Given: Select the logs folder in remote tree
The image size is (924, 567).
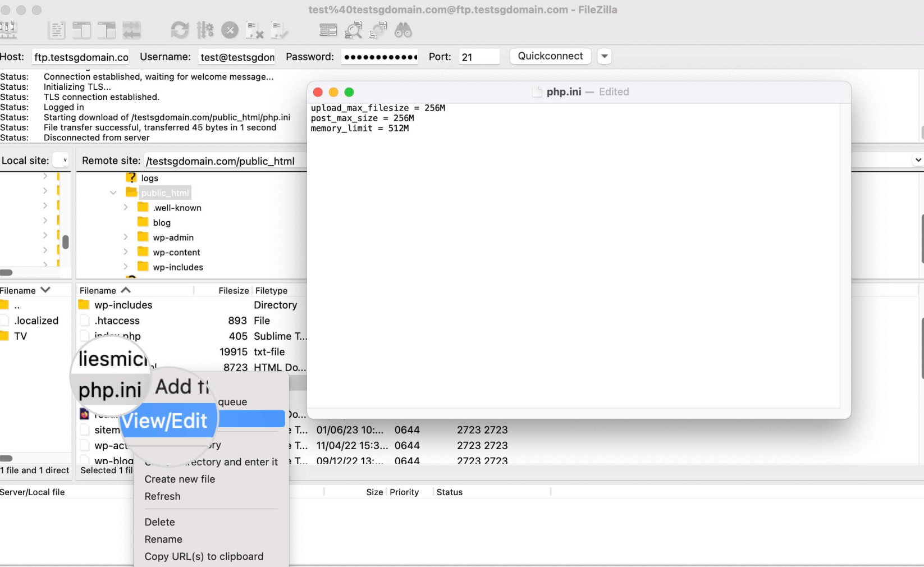Looking at the screenshot, I should coord(149,178).
